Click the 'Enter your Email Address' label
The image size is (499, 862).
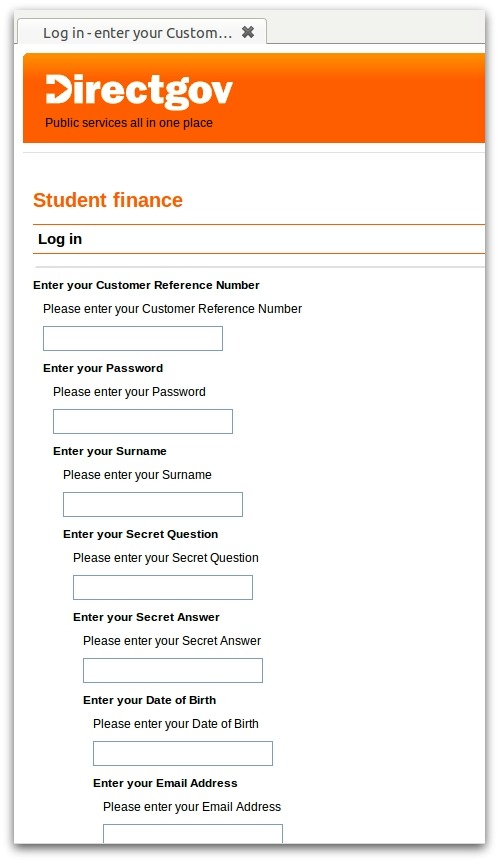(165, 783)
